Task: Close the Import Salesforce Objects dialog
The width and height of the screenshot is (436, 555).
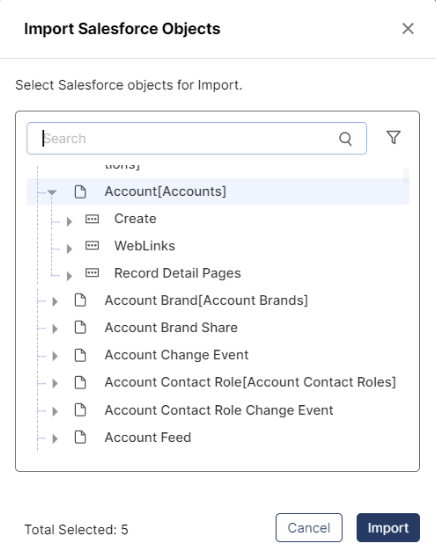Action: 408,29
